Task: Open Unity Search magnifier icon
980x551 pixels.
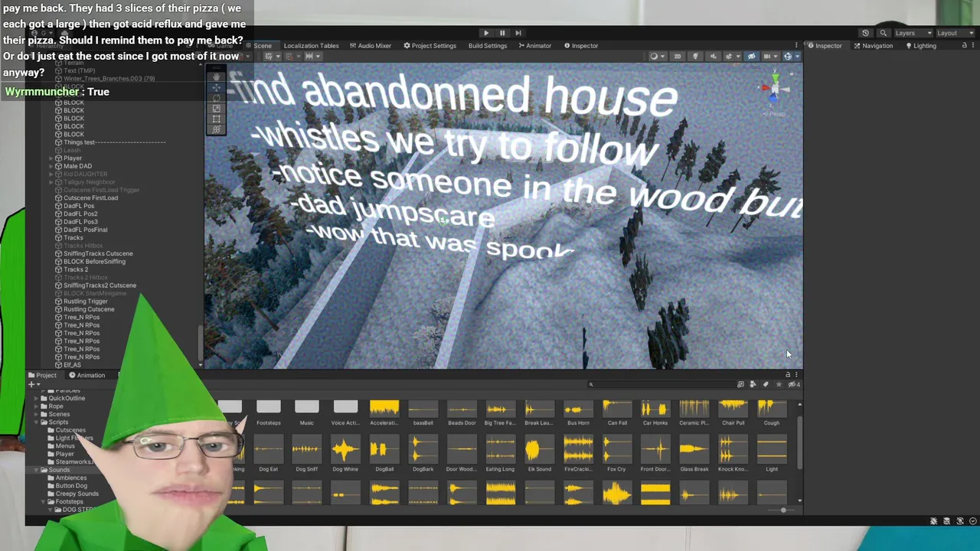Action: (883, 33)
